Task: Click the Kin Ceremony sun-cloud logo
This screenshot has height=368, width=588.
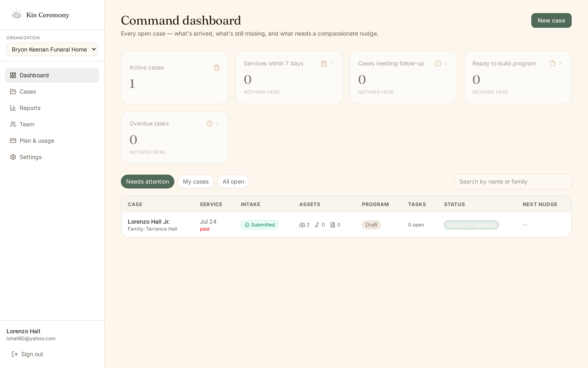Action: click(16, 14)
